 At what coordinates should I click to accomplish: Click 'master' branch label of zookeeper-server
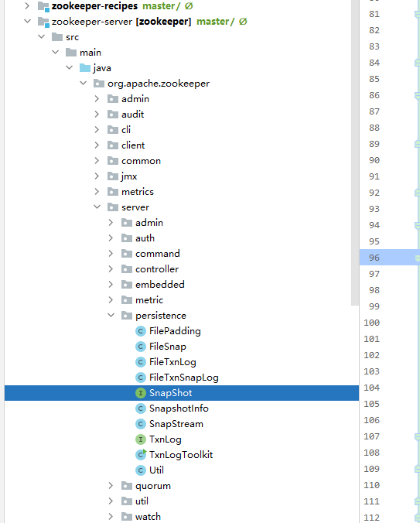click(213, 22)
